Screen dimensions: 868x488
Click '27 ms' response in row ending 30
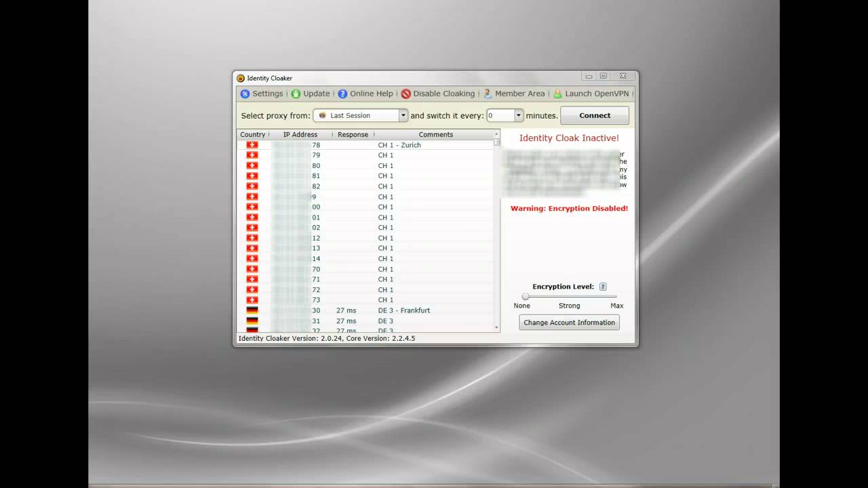point(346,310)
